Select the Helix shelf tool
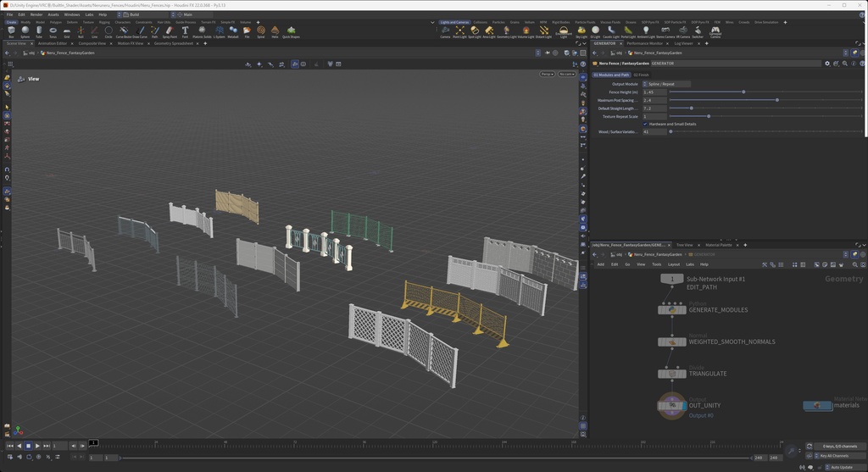868x472 pixels. coord(275,32)
